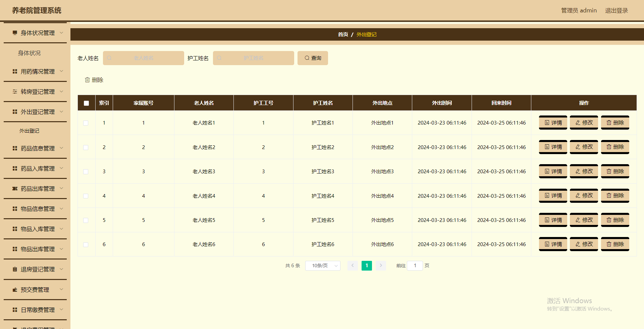Expand the 转房登记管理 chevron
644x329 pixels.
click(x=61, y=91)
